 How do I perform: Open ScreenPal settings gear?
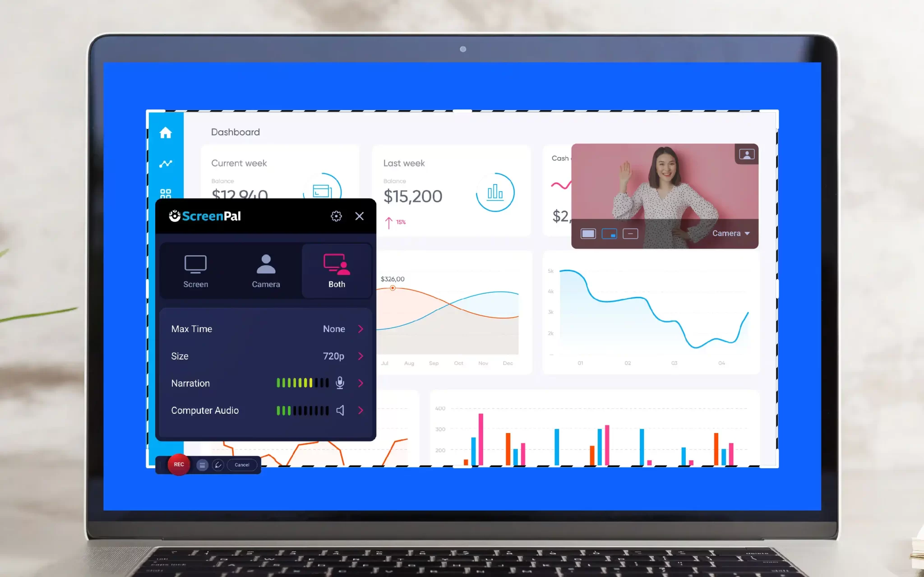[x=337, y=215]
